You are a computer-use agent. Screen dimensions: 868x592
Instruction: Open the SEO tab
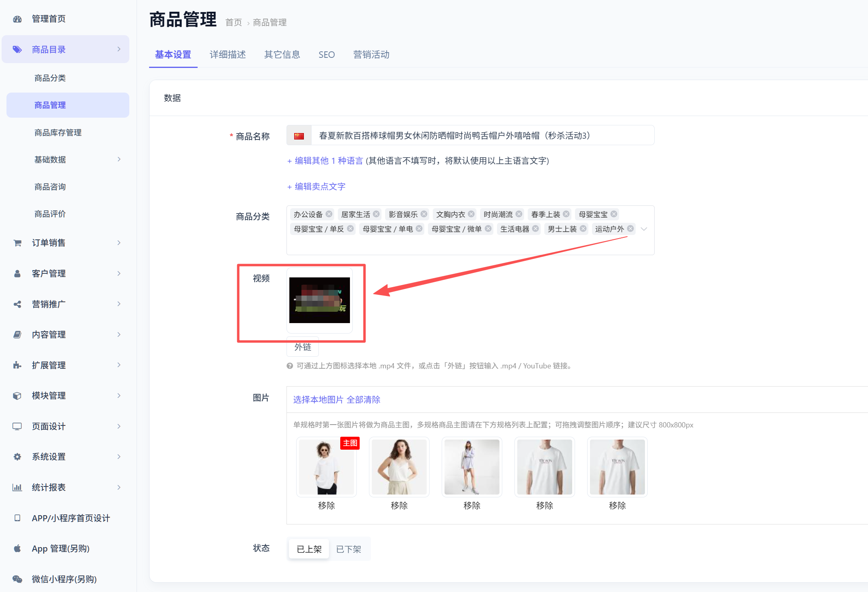(x=327, y=55)
